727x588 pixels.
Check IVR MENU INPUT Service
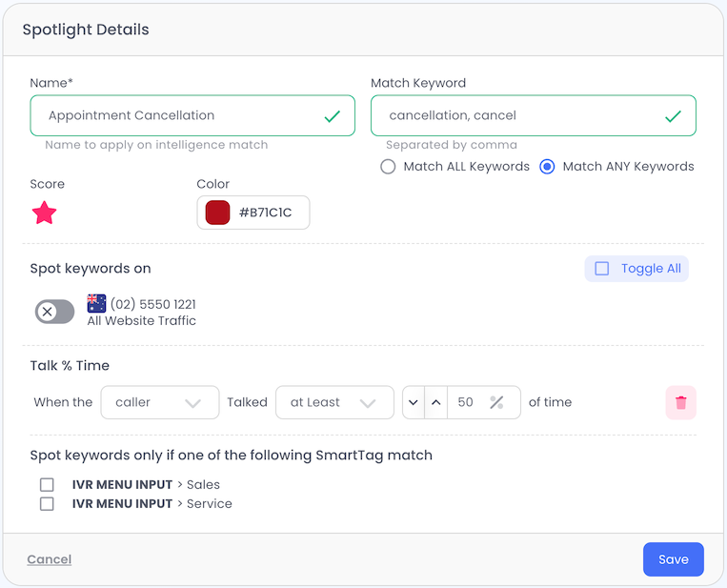point(47,503)
